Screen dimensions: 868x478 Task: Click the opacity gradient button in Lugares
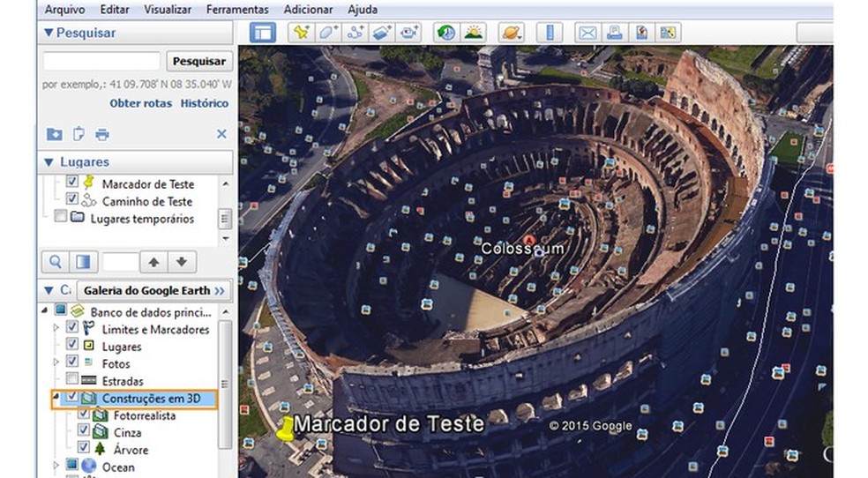click(x=84, y=262)
